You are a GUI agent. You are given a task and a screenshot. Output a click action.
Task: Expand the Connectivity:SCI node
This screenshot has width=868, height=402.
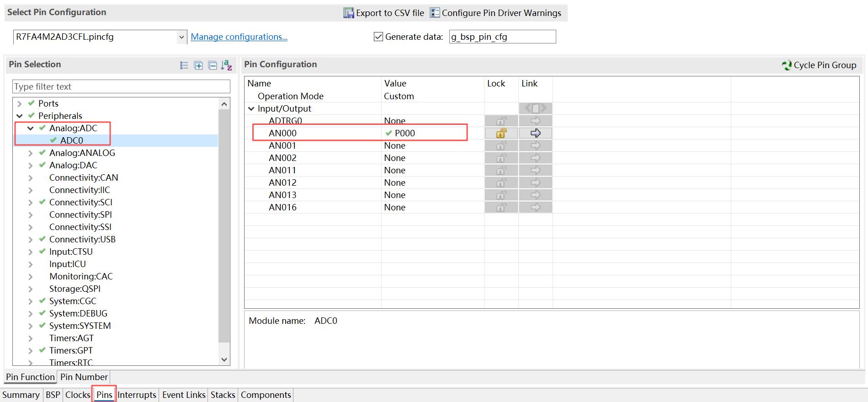coord(31,203)
